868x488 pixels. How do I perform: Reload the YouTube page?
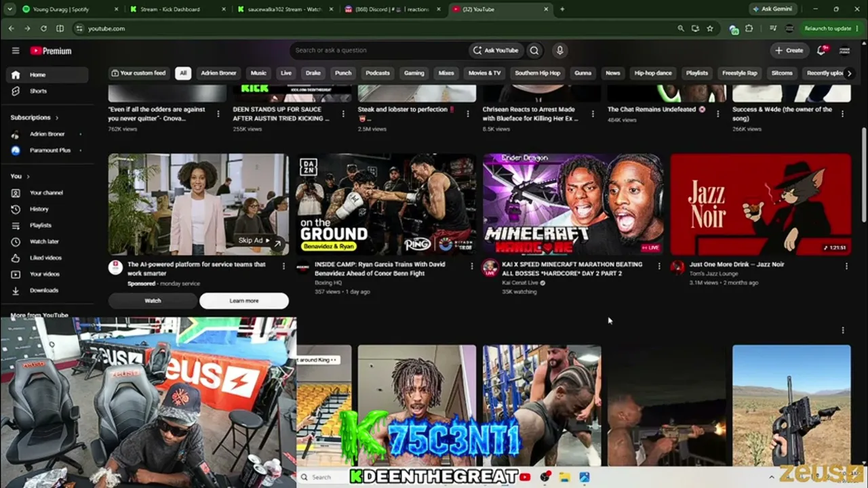(43, 28)
